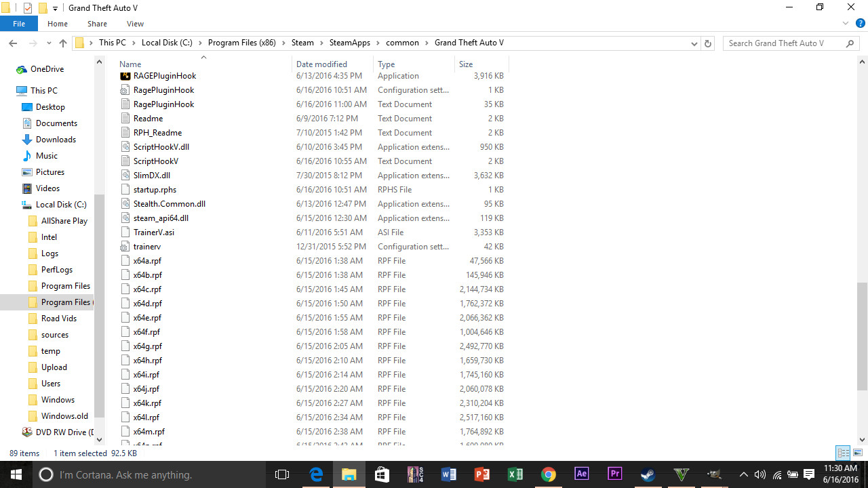Select the Road Vids folder in the sidebar
The width and height of the screenshot is (868, 488).
click(52, 319)
